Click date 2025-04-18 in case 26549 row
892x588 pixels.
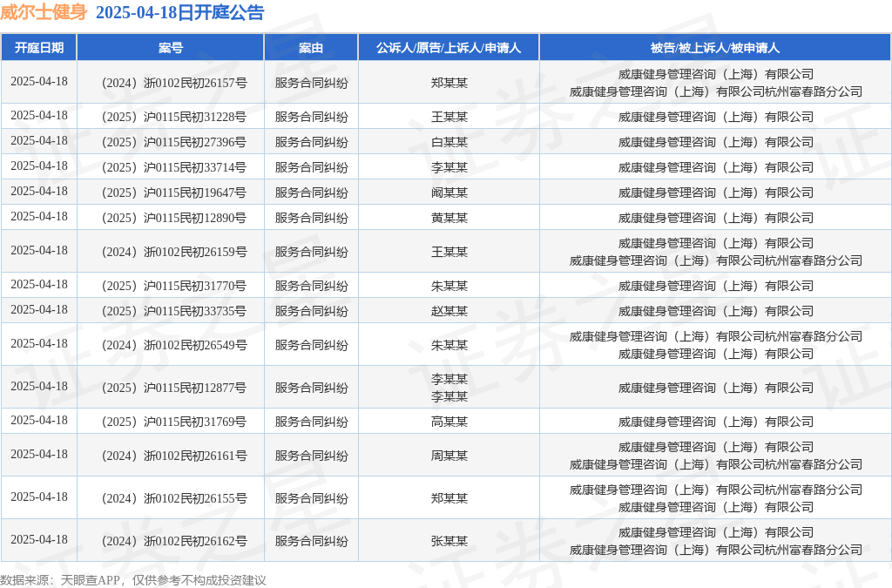point(39,343)
